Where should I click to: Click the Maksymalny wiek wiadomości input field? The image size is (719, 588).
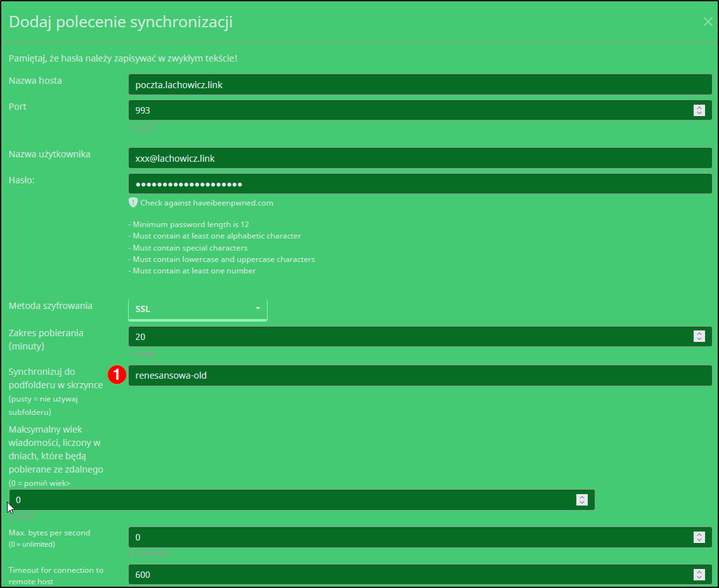(292, 500)
